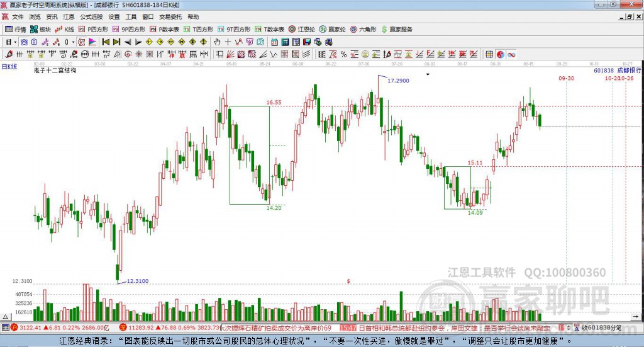Click the 14.09 low label
This screenshot has width=644, height=347.
click(475, 213)
